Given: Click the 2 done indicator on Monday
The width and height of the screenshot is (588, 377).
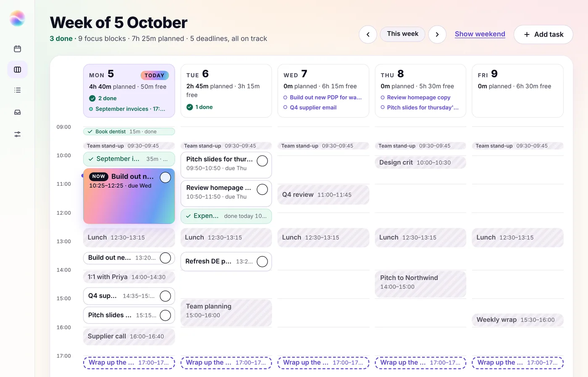Looking at the screenshot, I should [103, 98].
